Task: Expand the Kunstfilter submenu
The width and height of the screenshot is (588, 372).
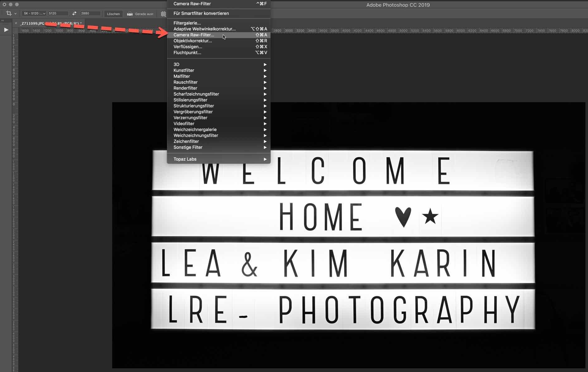Action: tap(219, 70)
